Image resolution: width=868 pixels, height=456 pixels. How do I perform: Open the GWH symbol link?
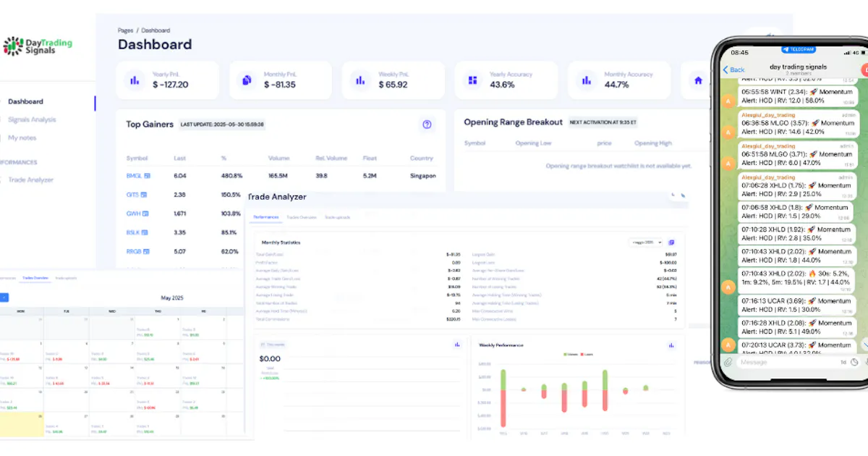click(133, 214)
